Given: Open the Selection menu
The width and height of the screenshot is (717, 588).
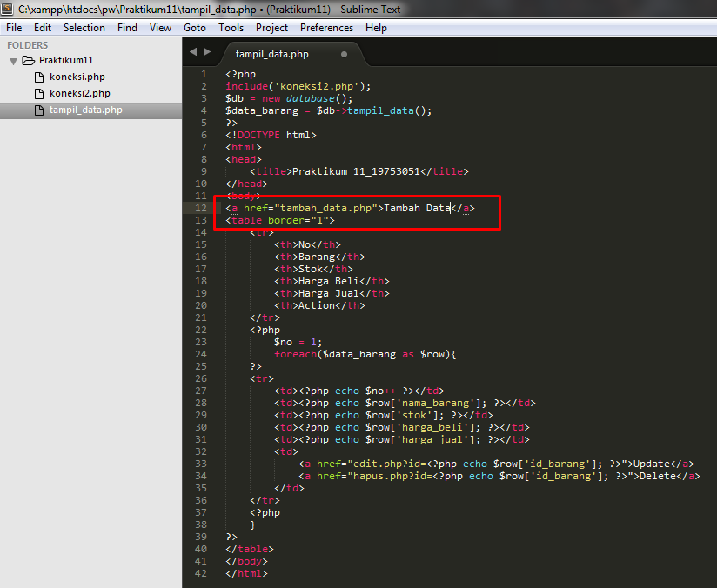Looking at the screenshot, I should point(84,28).
